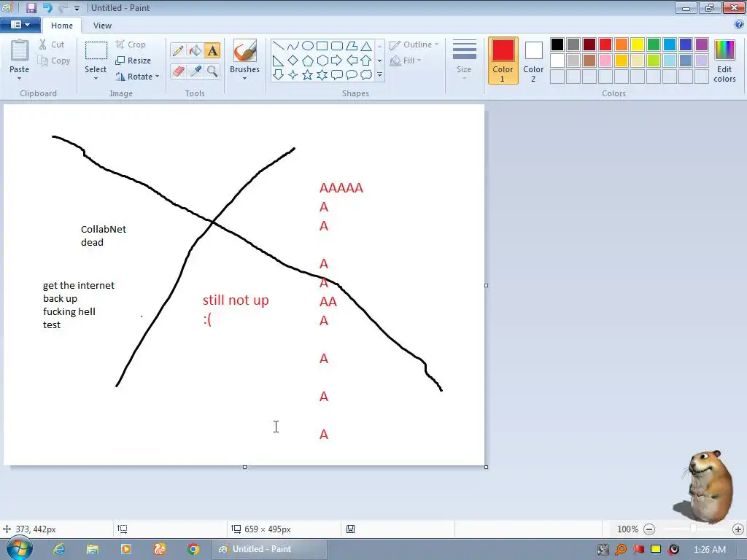Select the Magnifier tool

tap(212, 71)
